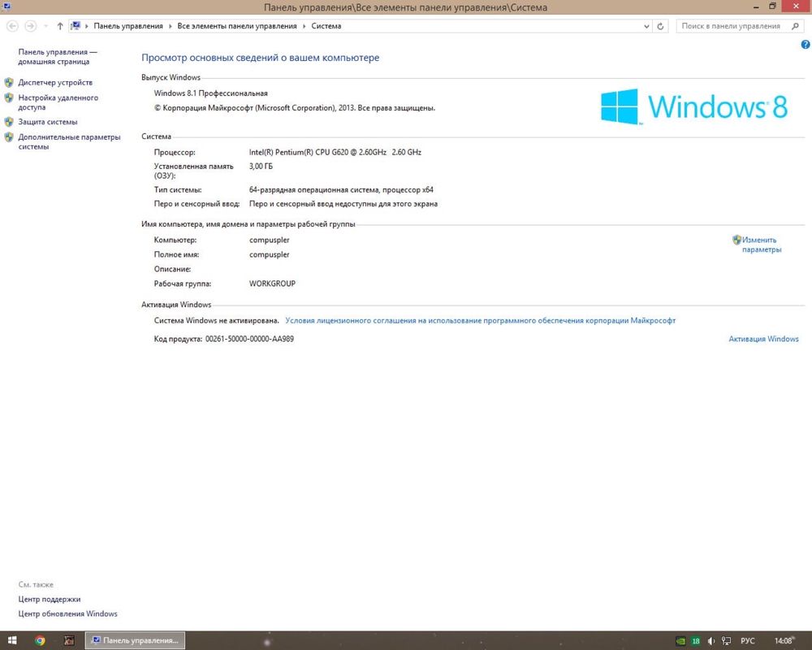
Task: Select 'Панель управления...' taskbar button
Action: pyautogui.click(x=135, y=641)
